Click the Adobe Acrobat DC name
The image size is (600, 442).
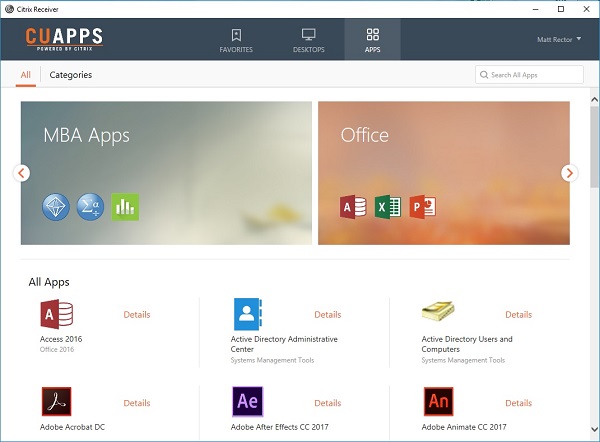72,427
